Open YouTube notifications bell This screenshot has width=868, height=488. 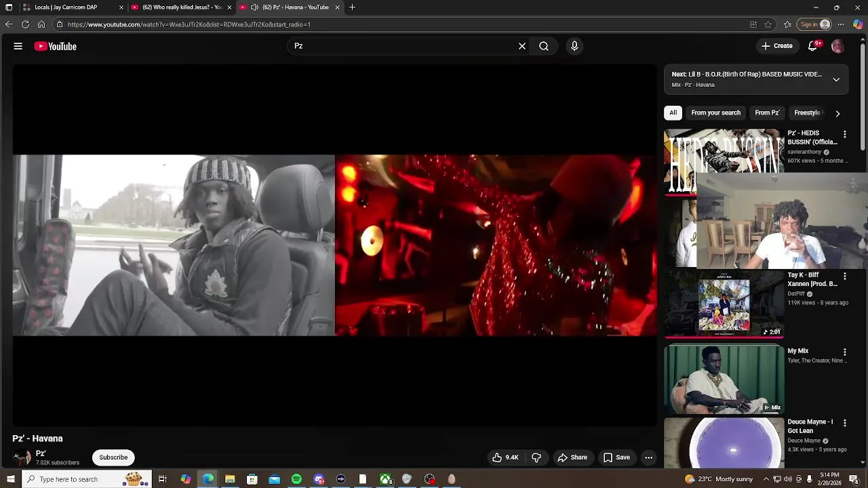click(x=813, y=46)
